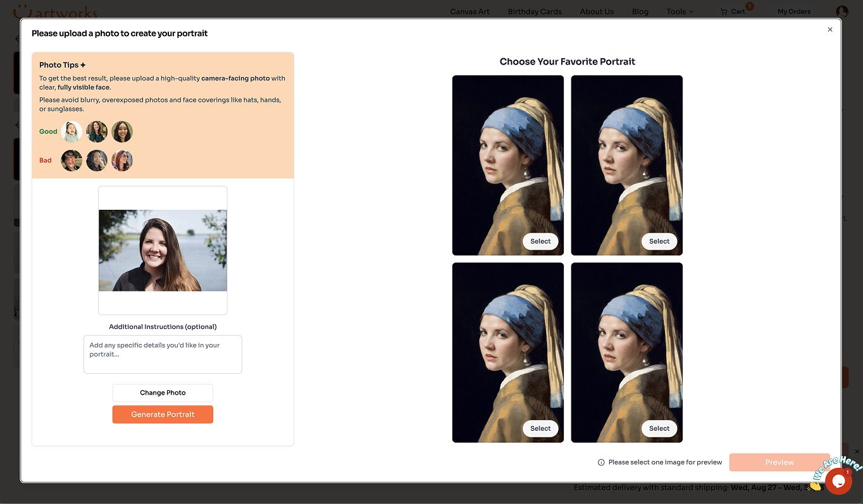Click the second Bad example photo
863x504 pixels.
[x=97, y=160]
